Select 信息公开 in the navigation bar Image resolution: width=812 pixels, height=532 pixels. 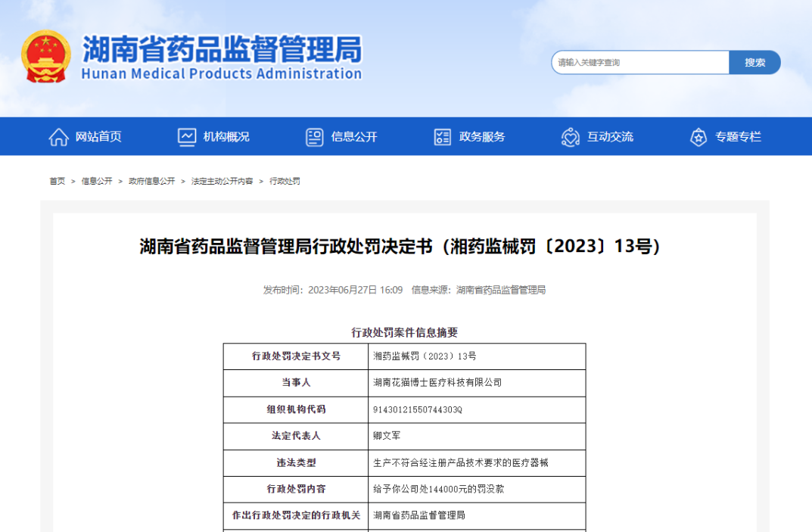coord(354,137)
